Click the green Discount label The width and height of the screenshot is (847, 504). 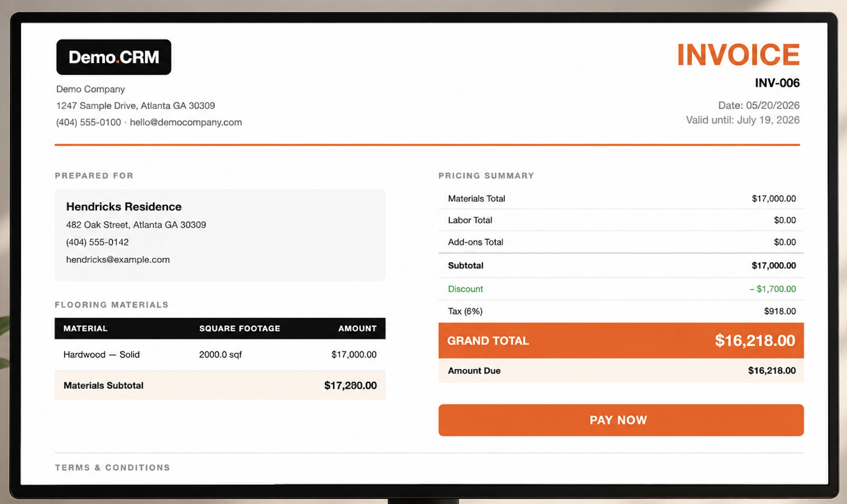coord(465,289)
